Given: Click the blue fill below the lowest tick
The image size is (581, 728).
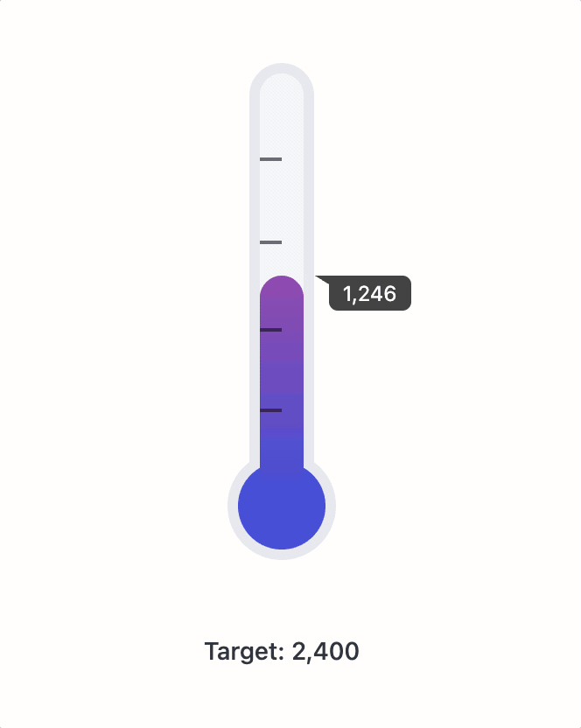Looking at the screenshot, I should [x=282, y=437].
